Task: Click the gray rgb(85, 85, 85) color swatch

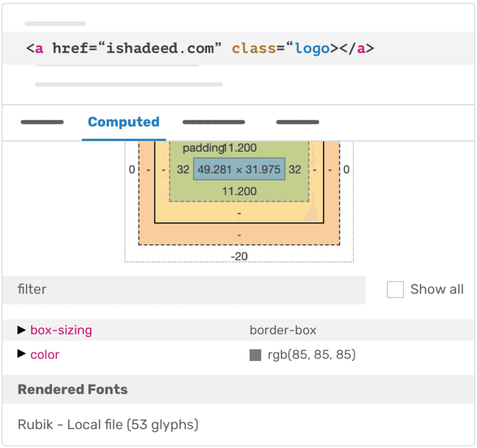Action: tap(255, 355)
